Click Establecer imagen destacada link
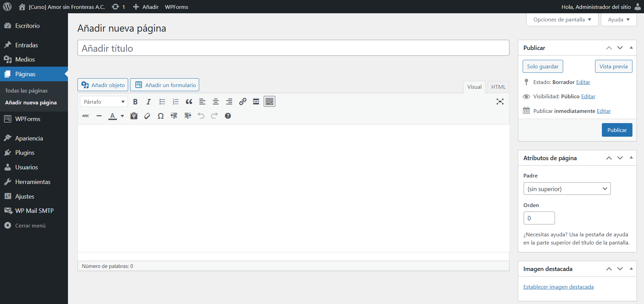The height and width of the screenshot is (304, 644). [558, 287]
